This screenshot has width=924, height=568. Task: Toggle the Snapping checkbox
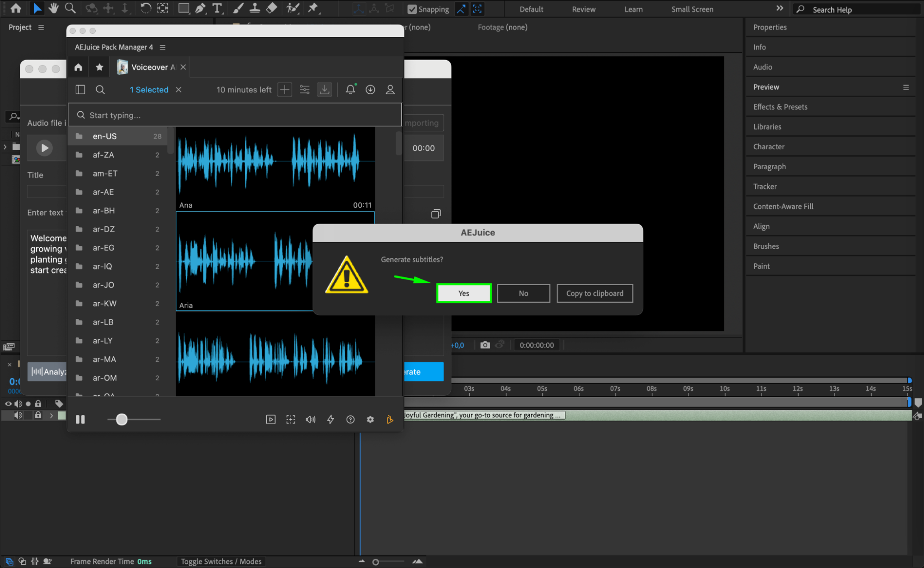coord(412,9)
